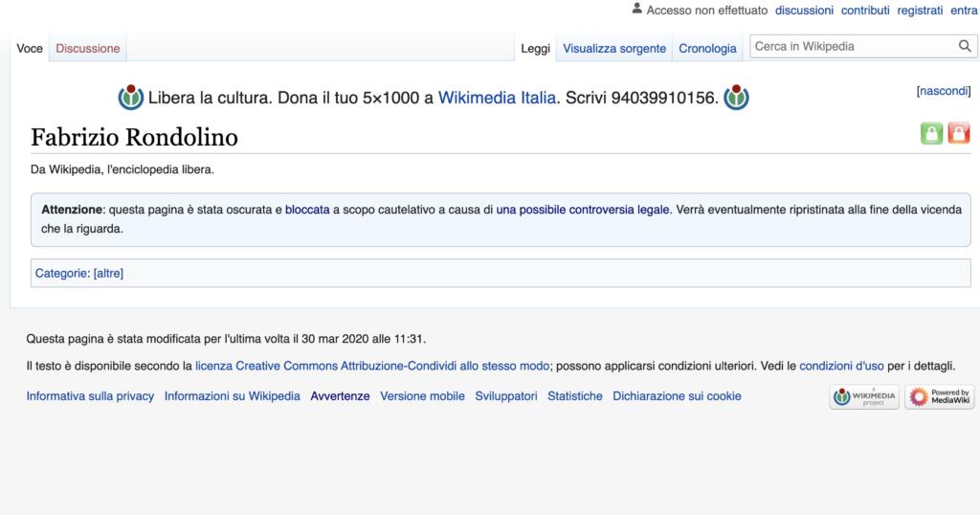Open una possibile controversia legale link
The height and width of the screenshot is (515, 980).
[x=583, y=209]
